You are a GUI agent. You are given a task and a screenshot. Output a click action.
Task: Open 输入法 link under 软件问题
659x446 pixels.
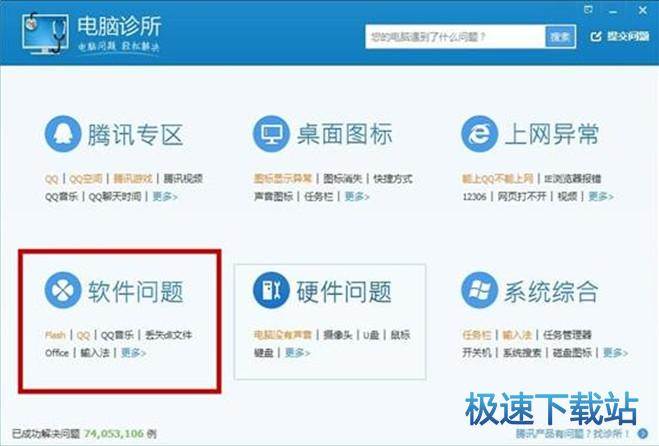click(x=95, y=353)
